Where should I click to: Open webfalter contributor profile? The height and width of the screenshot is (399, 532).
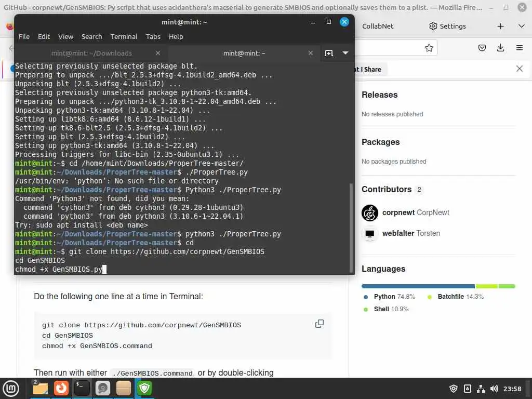[411, 233]
